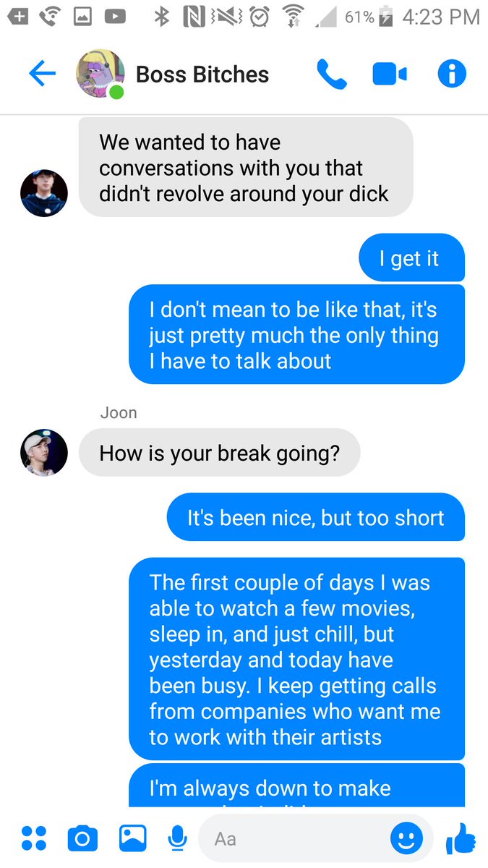The width and height of the screenshot is (488, 868).
Task: Tap the group chat avatar picture
Action: pyautogui.click(x=100, y=74)
